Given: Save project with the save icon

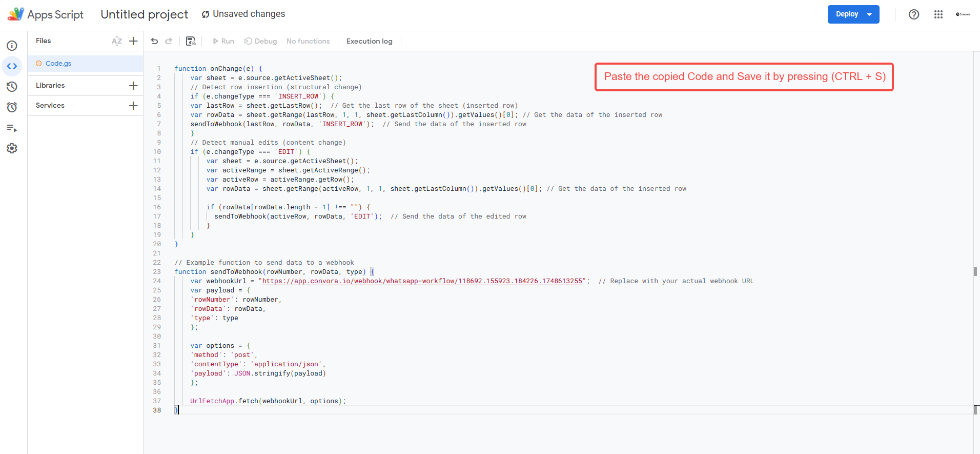Looking at the screenshot, I should (191, 41).
